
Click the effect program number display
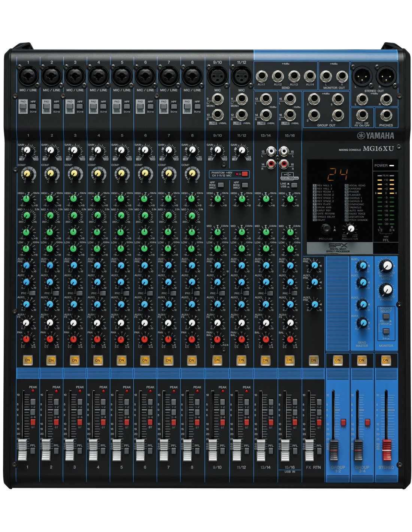[x=339, y=174]
